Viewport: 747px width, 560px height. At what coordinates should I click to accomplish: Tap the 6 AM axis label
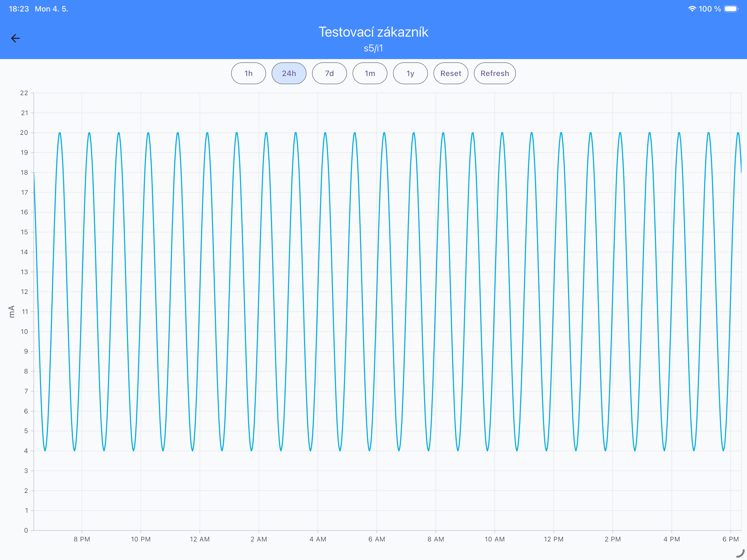tap(377, 539)
